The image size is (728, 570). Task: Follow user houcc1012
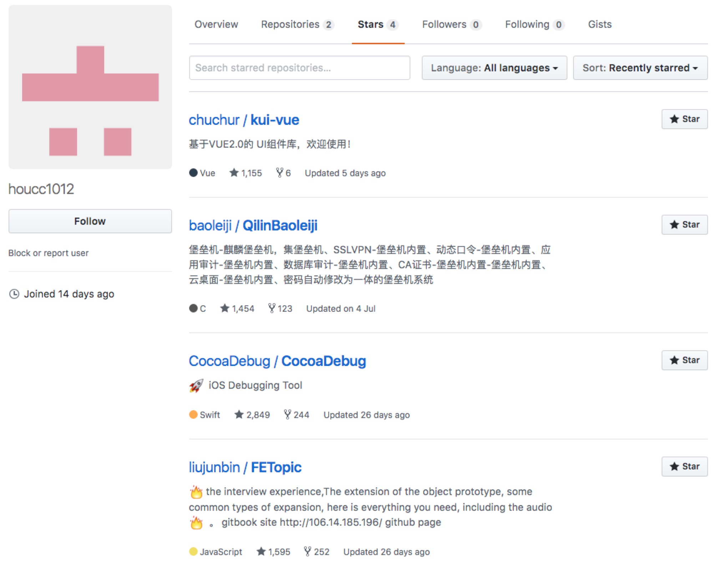pos(90,221)
